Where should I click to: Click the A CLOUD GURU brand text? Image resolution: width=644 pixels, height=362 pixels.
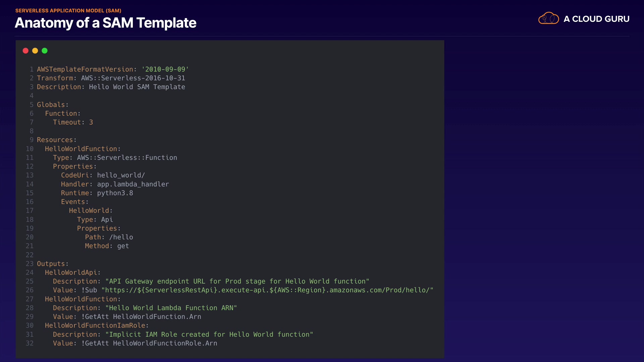(x=596, y=19)
